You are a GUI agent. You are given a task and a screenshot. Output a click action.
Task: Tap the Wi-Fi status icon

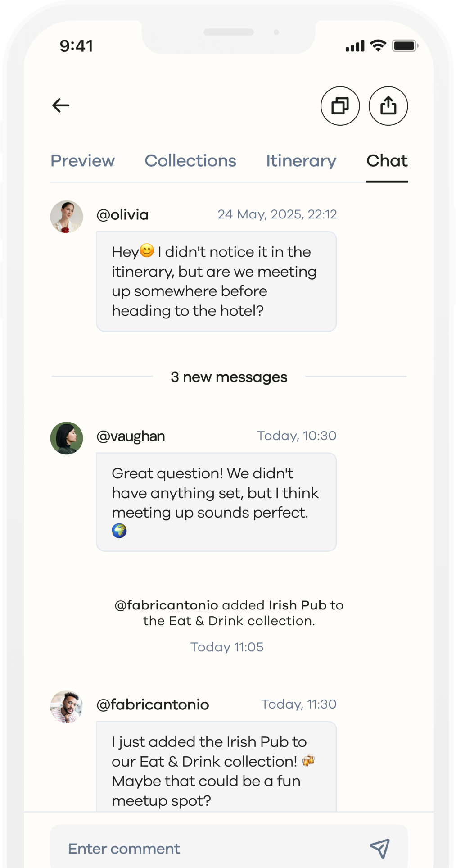click(x=378, y=45)
